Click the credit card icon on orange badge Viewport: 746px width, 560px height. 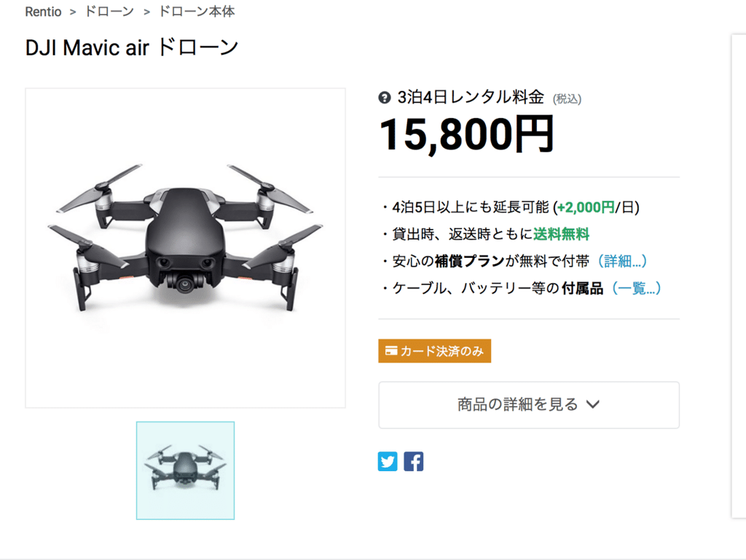(391, 351)
